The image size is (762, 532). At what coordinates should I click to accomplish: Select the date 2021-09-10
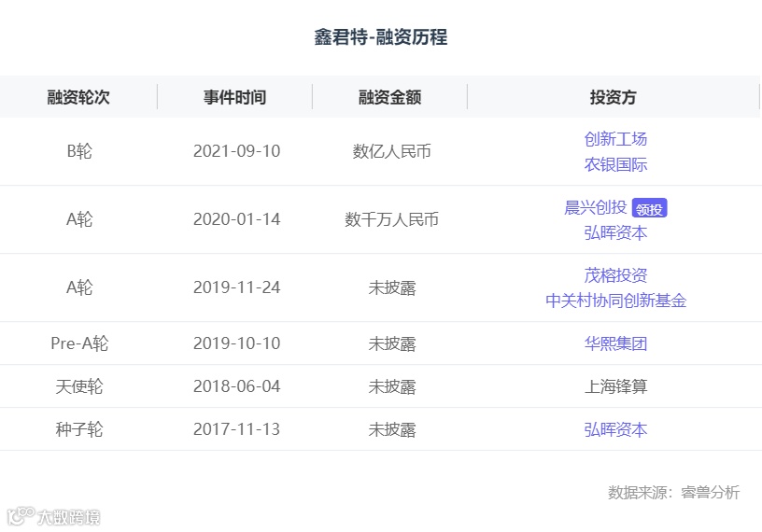[x=236, y=151]
